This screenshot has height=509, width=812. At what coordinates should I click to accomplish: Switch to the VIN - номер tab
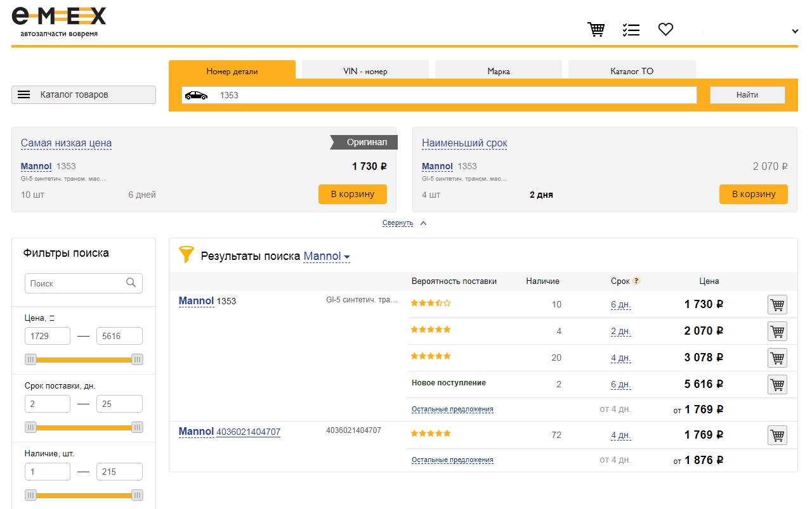(365, 71)
